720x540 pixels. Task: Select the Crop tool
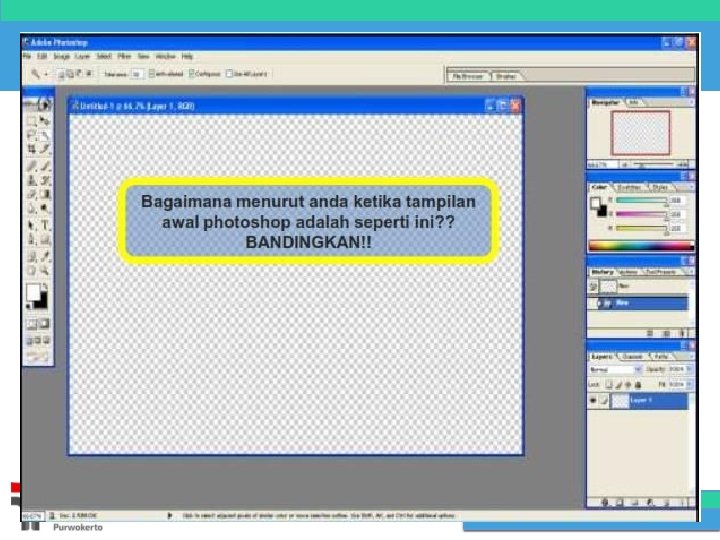tap(32, 149)
